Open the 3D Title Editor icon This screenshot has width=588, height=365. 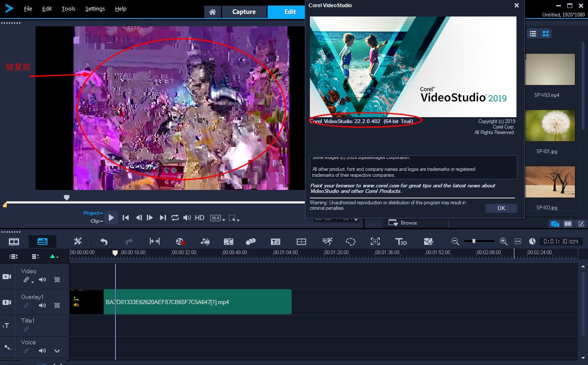click(x=400, y=242)
